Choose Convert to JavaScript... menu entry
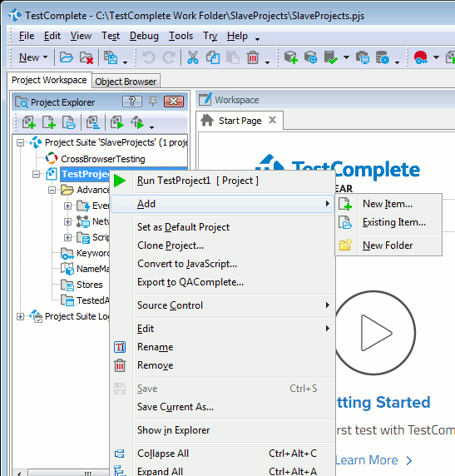This screenshot has width=455, height=476. [x=222, y=264]
